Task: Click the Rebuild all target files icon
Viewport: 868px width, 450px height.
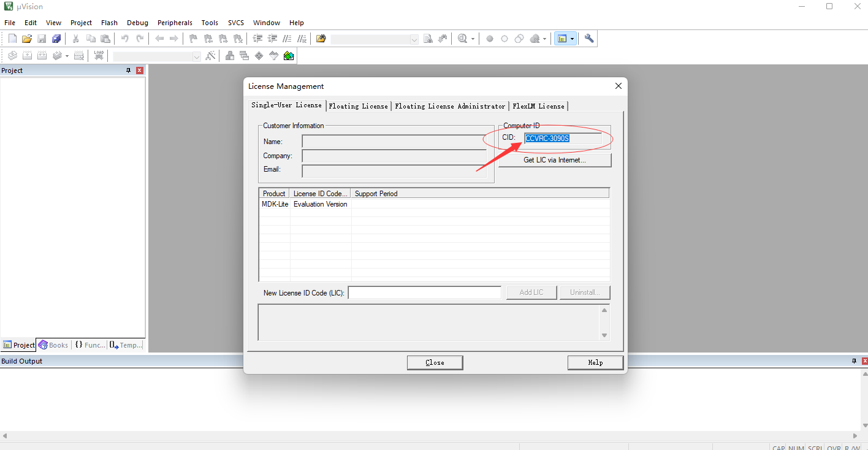Action: coord(42,56)
